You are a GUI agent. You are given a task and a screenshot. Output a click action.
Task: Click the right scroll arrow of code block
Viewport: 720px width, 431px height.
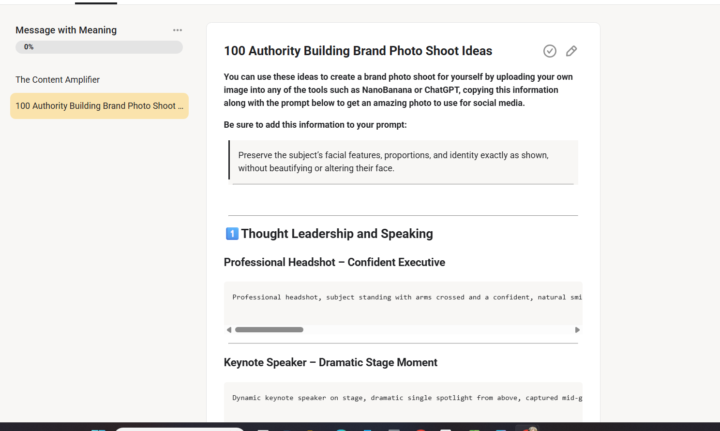[577, 329]
